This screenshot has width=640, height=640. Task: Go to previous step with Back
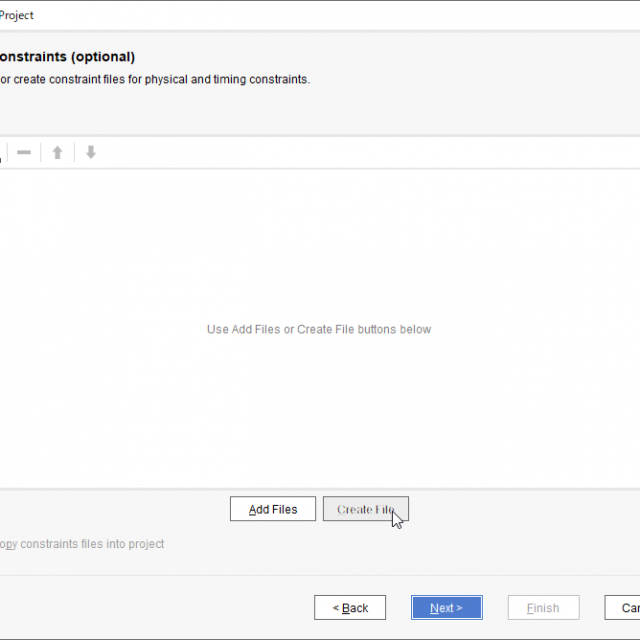349,608
